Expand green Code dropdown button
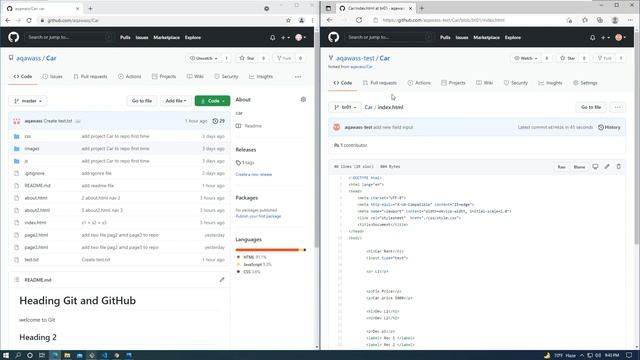Viewport: 640px width, 360px height. point(212,101)
